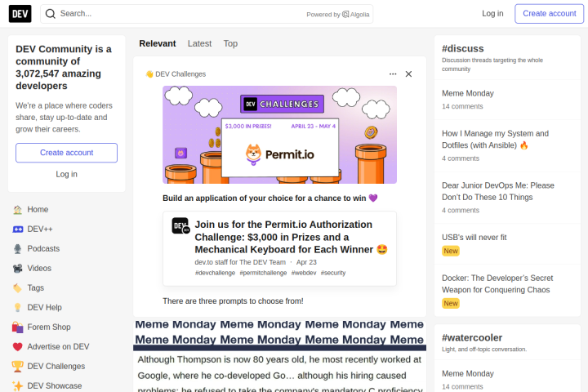Click the #permitchallenge tag
Image resolution: width=588 pixels, height=392 pixels.
click(x=263, y=273)
